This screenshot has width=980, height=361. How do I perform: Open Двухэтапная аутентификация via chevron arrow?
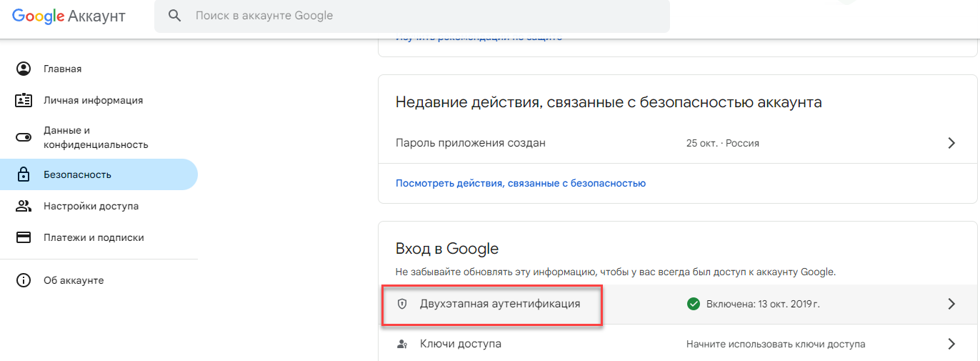[x=951, y=304]
